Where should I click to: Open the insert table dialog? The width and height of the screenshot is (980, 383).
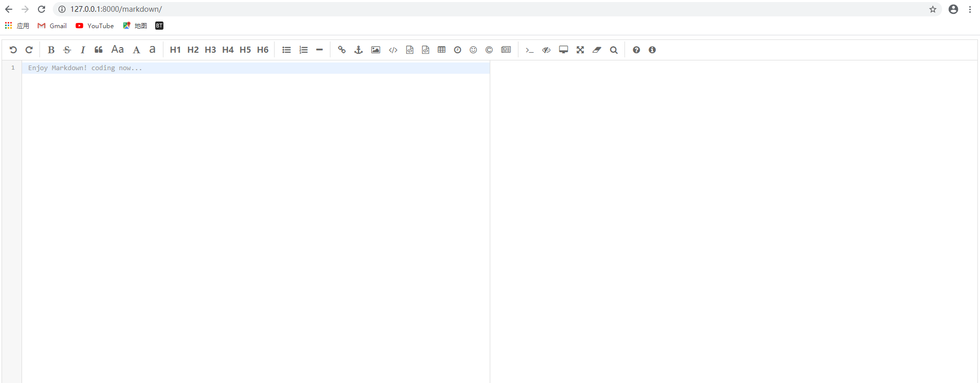(x=442, y=50)
